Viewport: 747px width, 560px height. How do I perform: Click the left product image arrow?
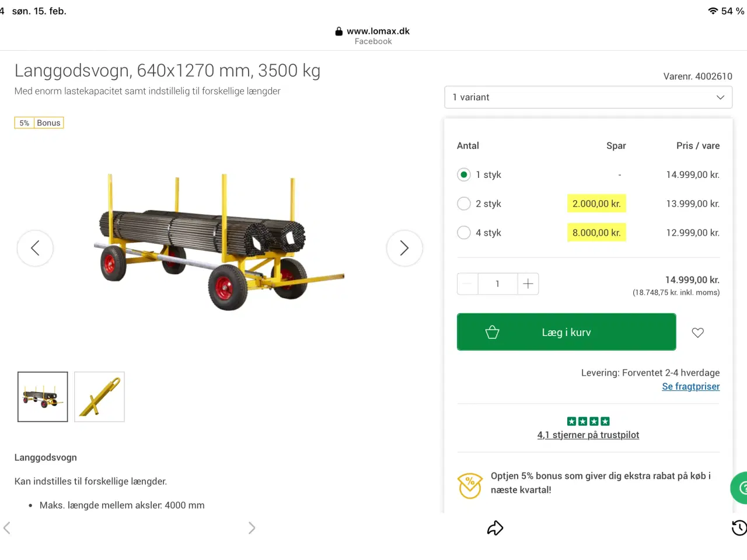(35, 248)
